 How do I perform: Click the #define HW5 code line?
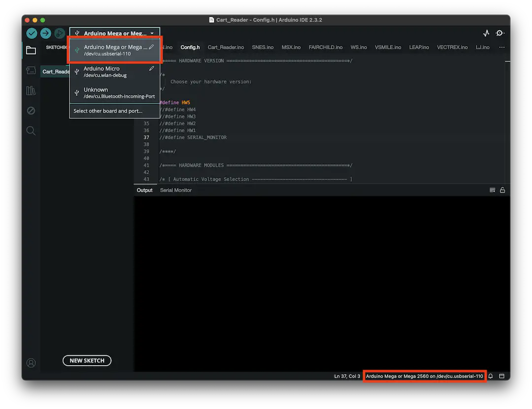[x=175, y=102]
